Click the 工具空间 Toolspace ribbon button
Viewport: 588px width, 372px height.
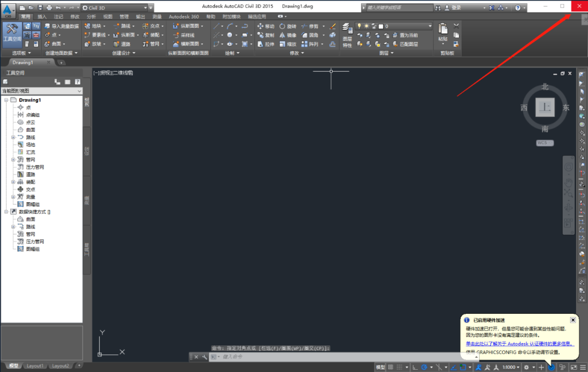(11, 34)
